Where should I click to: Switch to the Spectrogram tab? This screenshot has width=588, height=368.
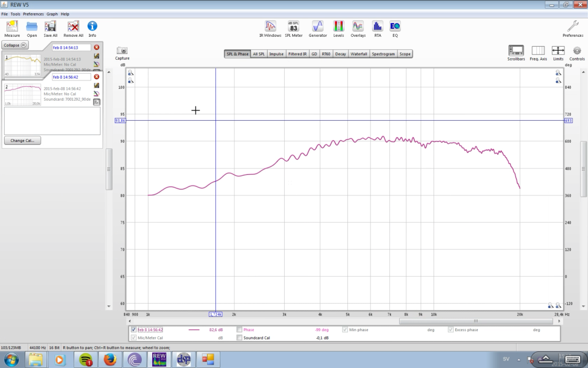pyautogui.click(x=383, y=53)
